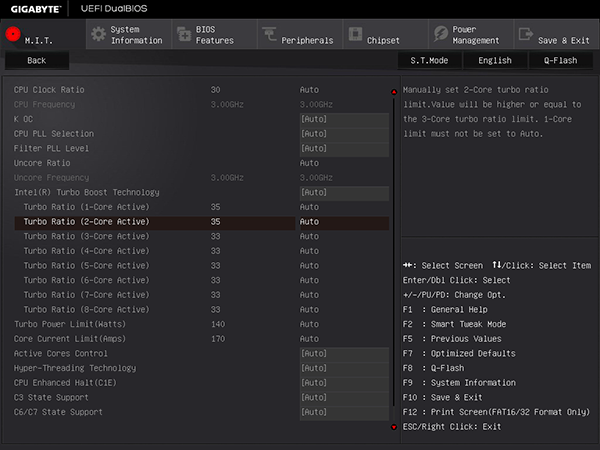Toggle Hyper-Threading Technology option
The image size is (600, 450).
point(343,368)
